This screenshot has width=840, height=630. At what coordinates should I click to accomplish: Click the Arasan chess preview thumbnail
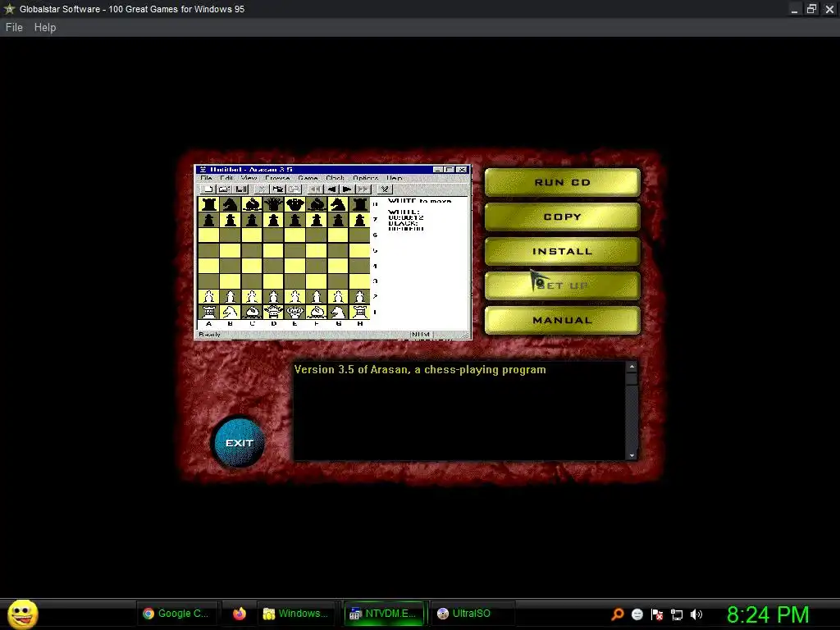coord(333,252)
